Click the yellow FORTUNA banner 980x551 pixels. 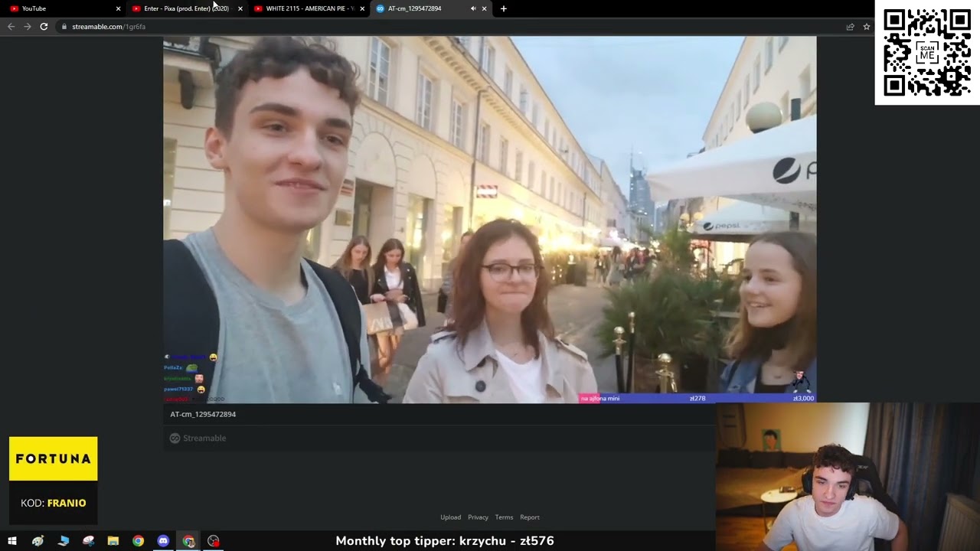coord(54,458)
